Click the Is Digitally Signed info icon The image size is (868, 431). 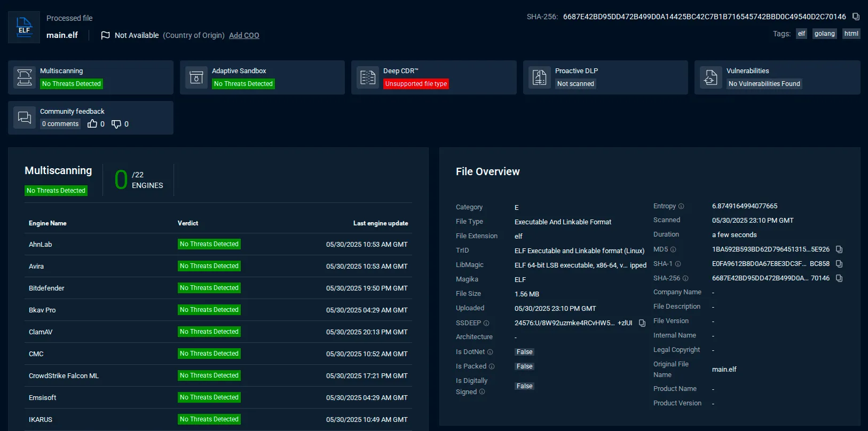pos(482,392)
